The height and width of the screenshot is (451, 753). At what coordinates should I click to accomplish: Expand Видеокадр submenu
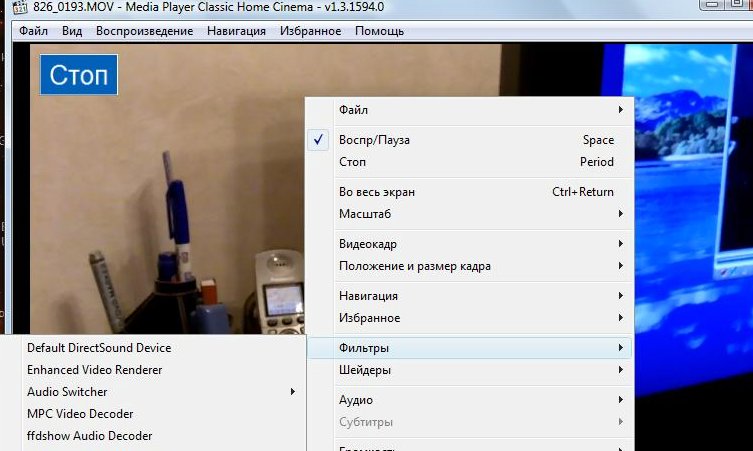pyautogui.click(x=470, y=244)
